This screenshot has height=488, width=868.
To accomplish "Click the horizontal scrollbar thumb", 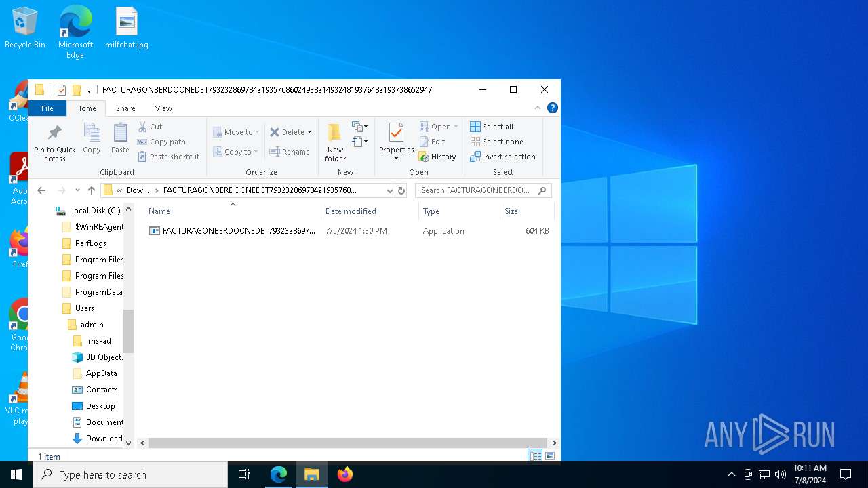I will pyautogui.click(x=348, y=443).
